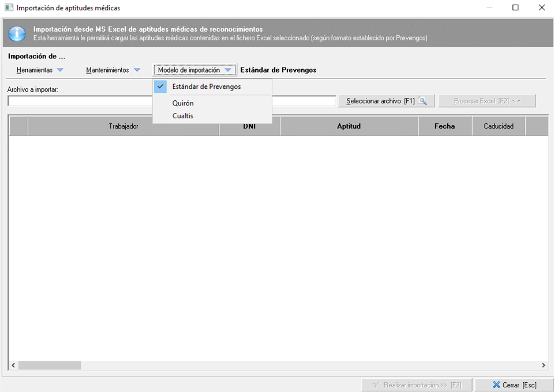Click the Archivo a importar text field
This screenshot has width=554, height=392.
click(x=172, y=101)
